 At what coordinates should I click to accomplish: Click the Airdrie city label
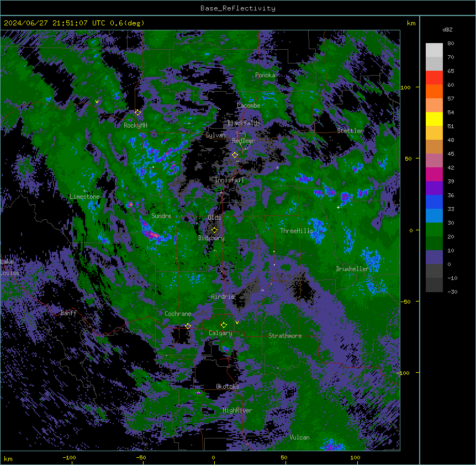point(223,297)
